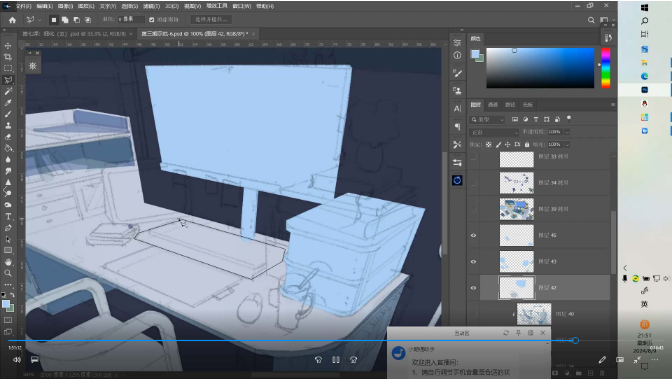Click the feather value input field

point(131,20)
